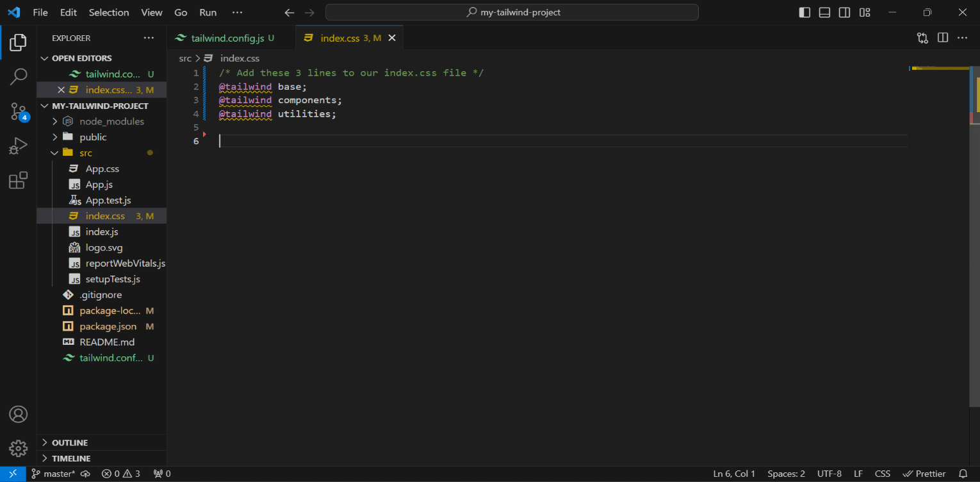980x482 pixels.
Task: Open the View menu
Action: pyautogui.click(x=152, y=12)
